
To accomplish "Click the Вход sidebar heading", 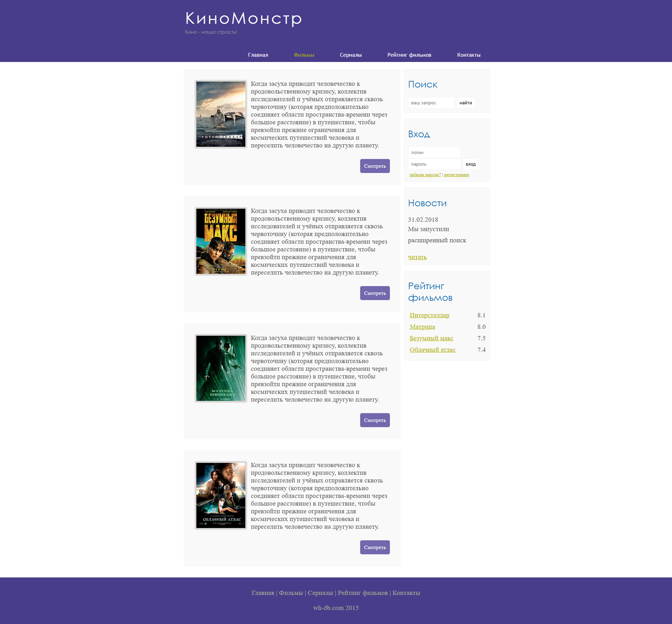I will click(419, 134).
